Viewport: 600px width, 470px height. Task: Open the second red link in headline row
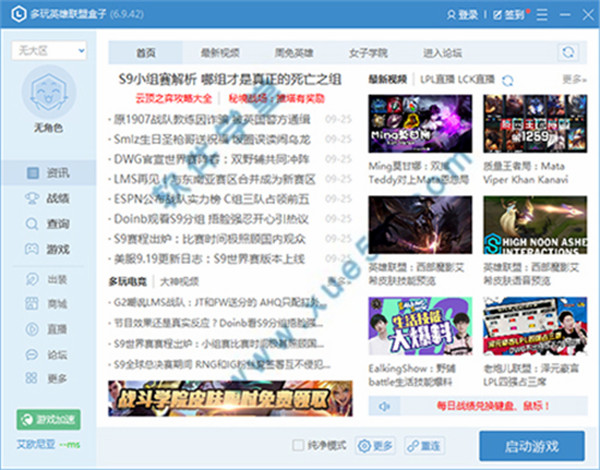click(x=277, y=99)
